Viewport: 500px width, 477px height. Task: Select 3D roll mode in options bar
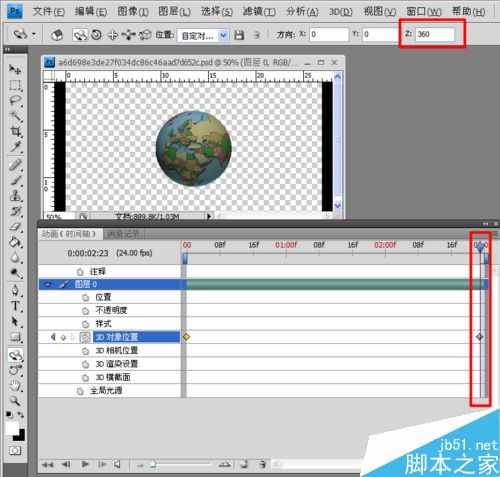click(97, 35)
